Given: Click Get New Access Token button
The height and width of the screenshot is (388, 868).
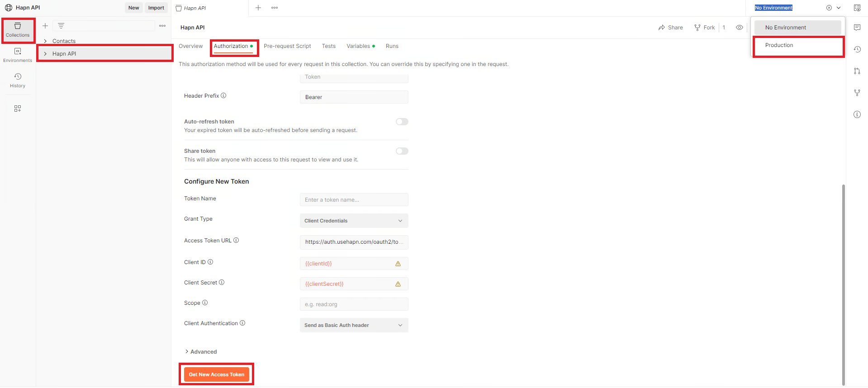Looking at the screenshot, I should [217, 374].
